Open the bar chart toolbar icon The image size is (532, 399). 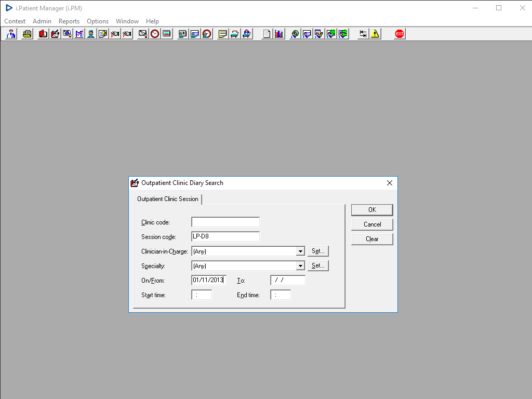[x=279, y=34]
